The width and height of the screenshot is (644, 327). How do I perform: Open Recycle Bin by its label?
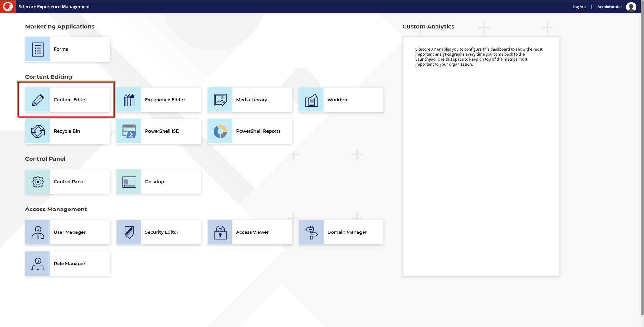[67, 131]
